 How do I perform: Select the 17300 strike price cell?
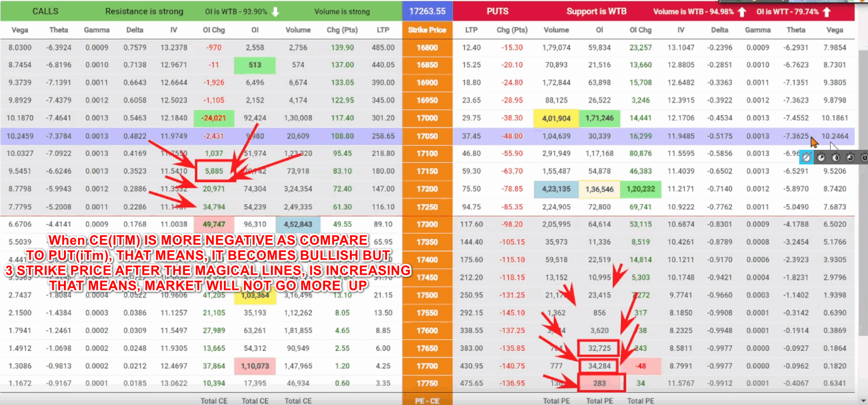click(x=427, y=224)
